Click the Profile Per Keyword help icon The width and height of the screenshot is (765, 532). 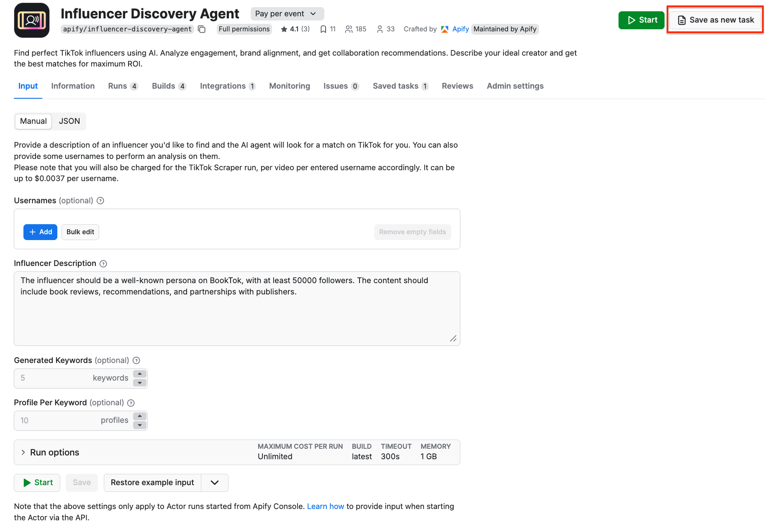[131, 403]
